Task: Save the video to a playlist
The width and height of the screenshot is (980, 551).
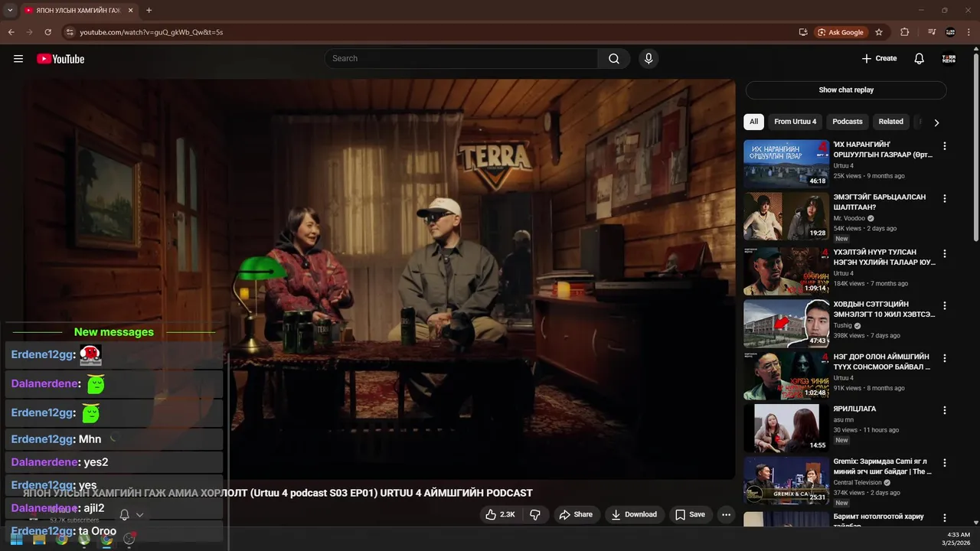Action: point(690,515)
